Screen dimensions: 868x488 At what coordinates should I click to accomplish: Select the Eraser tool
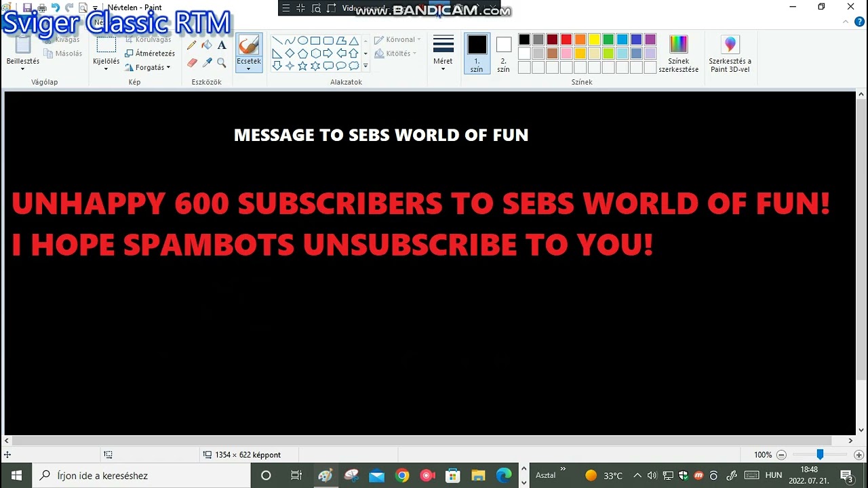coord(192,62)
